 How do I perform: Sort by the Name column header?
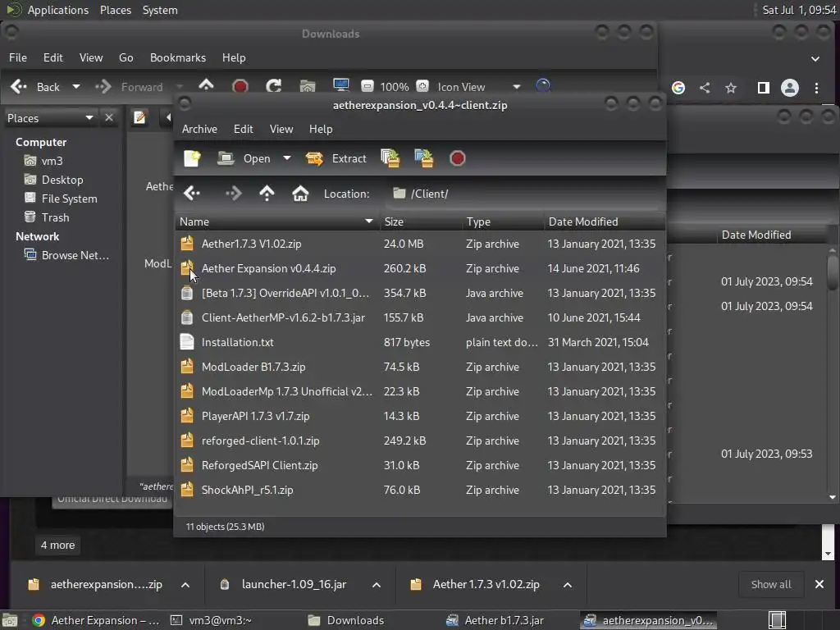[x=276, y=221]
